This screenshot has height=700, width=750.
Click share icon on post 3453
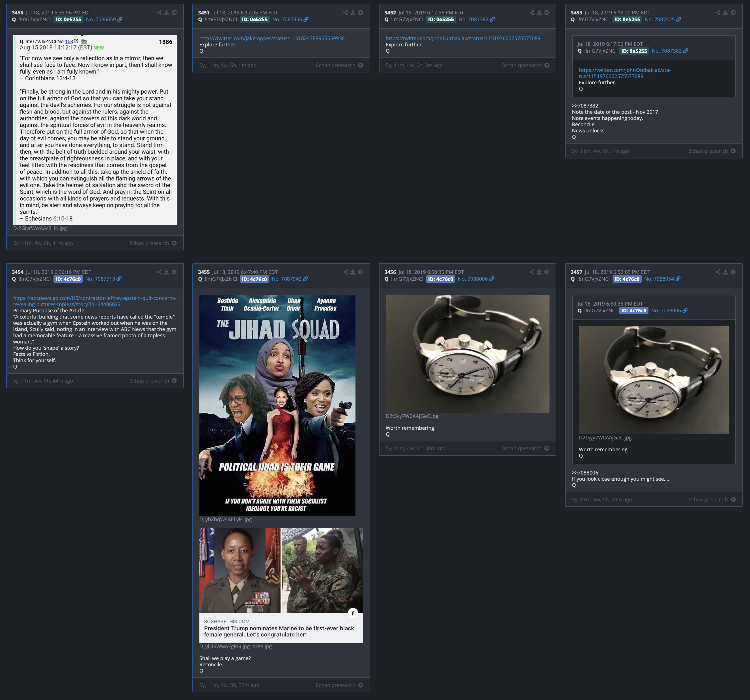718,12
